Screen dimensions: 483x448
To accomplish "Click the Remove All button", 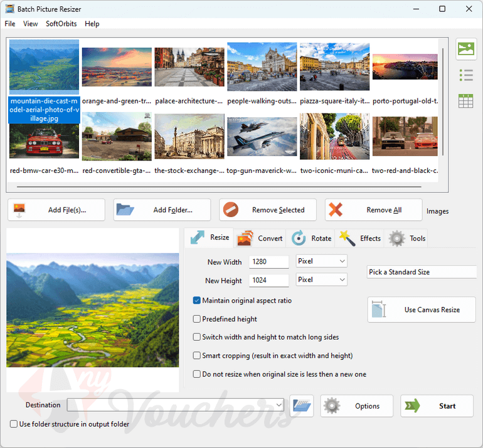I will pos(373,210).
